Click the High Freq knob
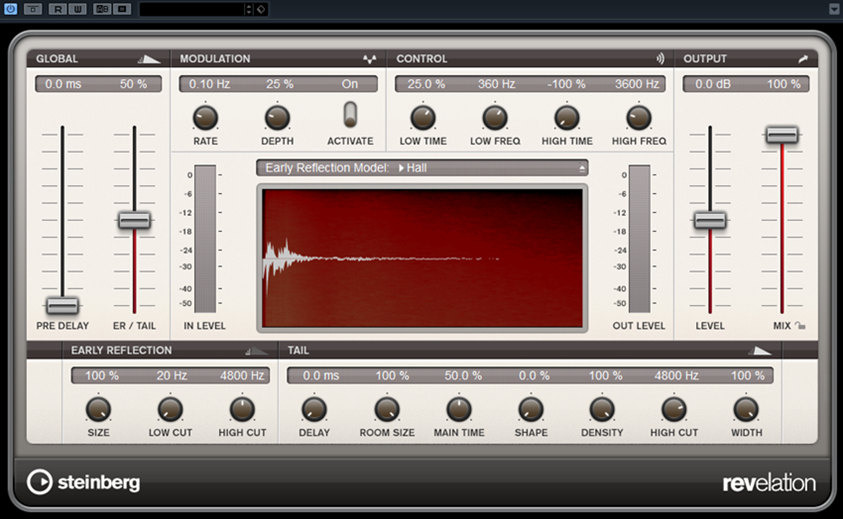 click(x=639, y=118)
